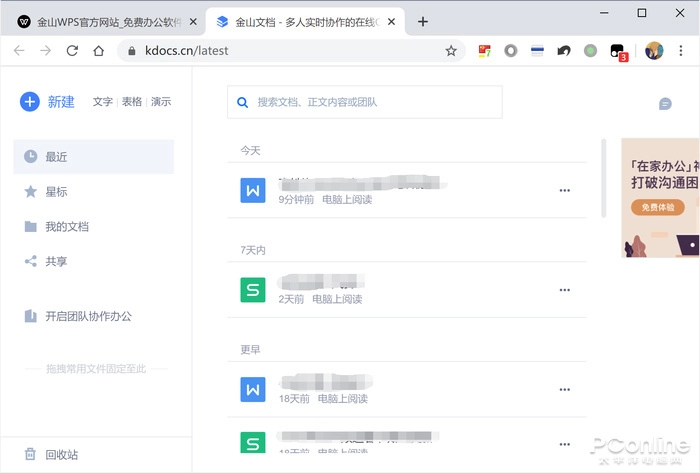Screen dimensions: 700x473
Task: Click the document list scrollbar
Action: tap(604, 178)
